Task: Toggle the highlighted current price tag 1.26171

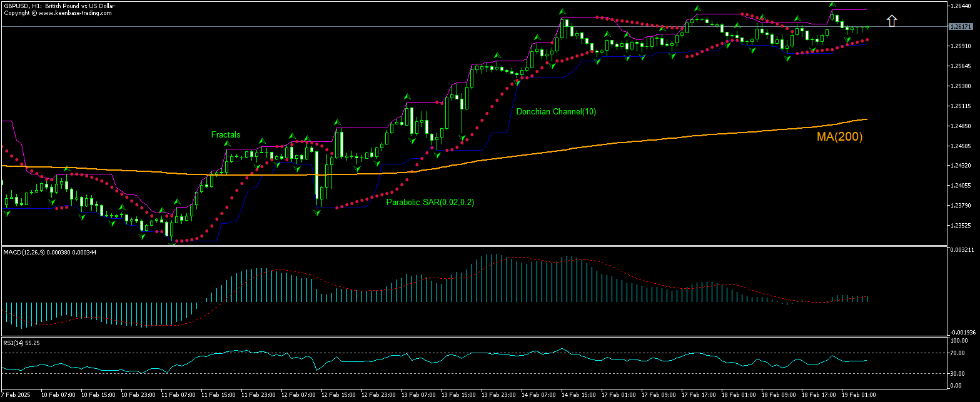Action: point(961,27)
